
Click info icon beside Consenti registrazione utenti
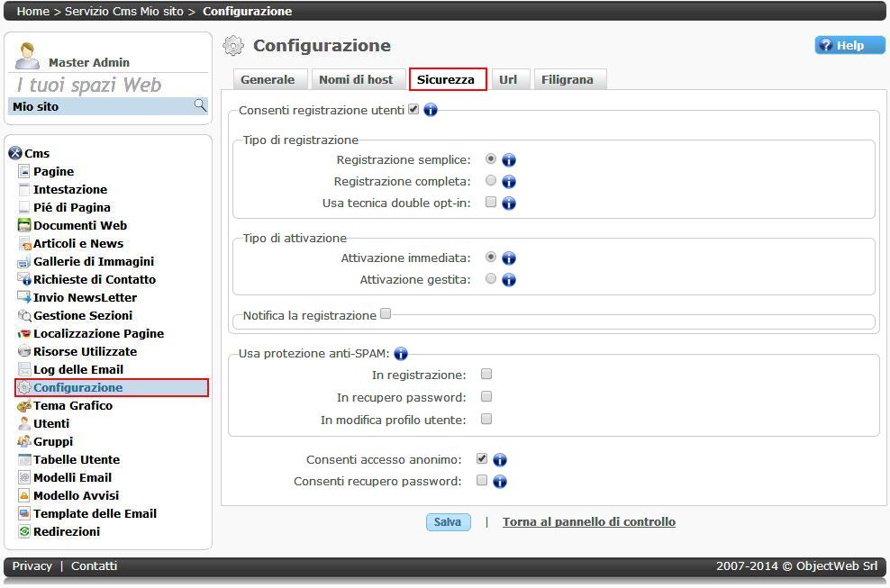pyautogui.click(x=430, y=110)
